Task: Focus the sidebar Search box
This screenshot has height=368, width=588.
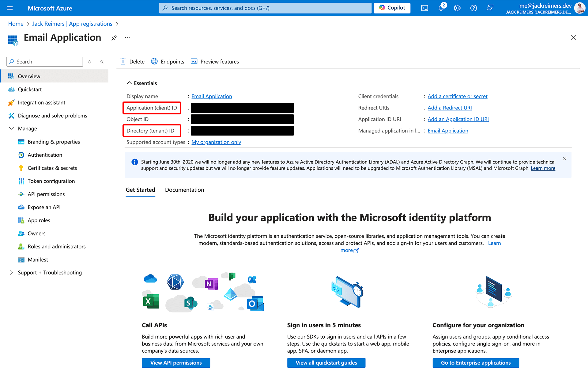Action: (45, 62)
